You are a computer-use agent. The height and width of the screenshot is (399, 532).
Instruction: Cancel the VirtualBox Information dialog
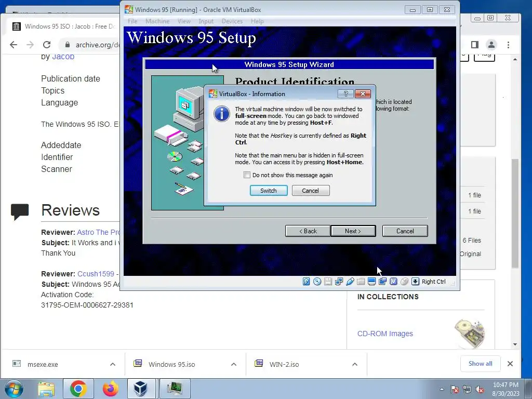coord(311,191)
